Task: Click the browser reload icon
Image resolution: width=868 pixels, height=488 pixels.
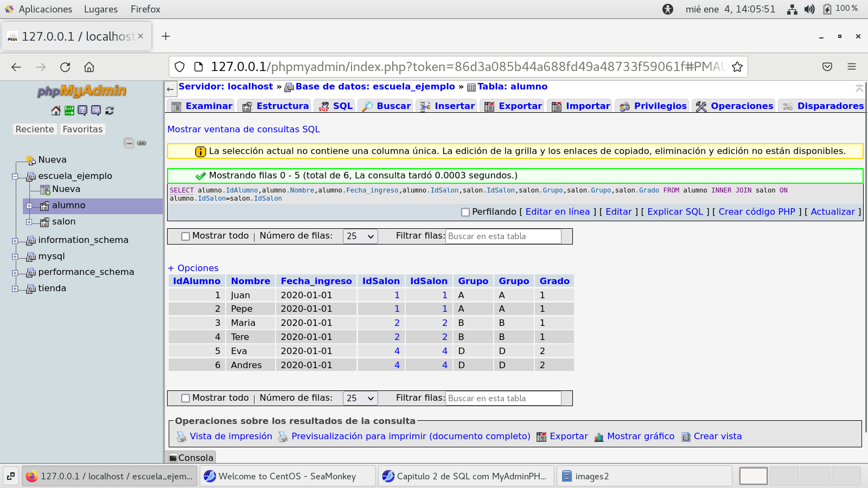Action: click(65, 67)
